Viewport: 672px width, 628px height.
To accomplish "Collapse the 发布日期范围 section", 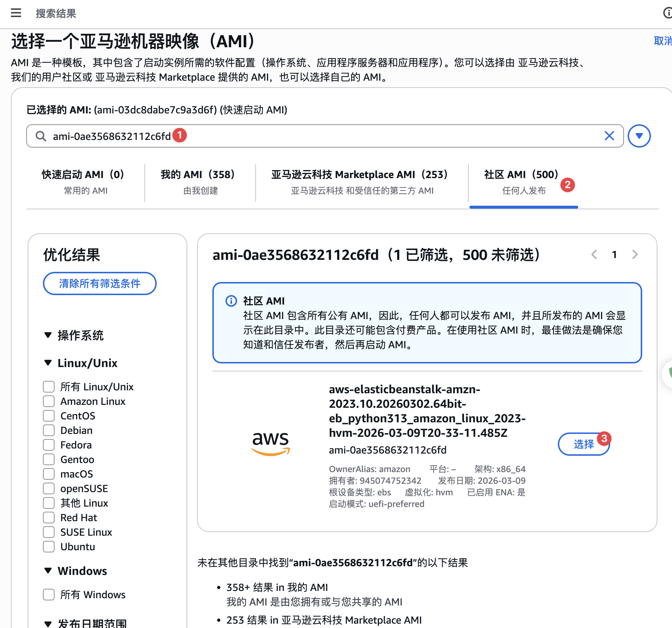I will (48, 624).
